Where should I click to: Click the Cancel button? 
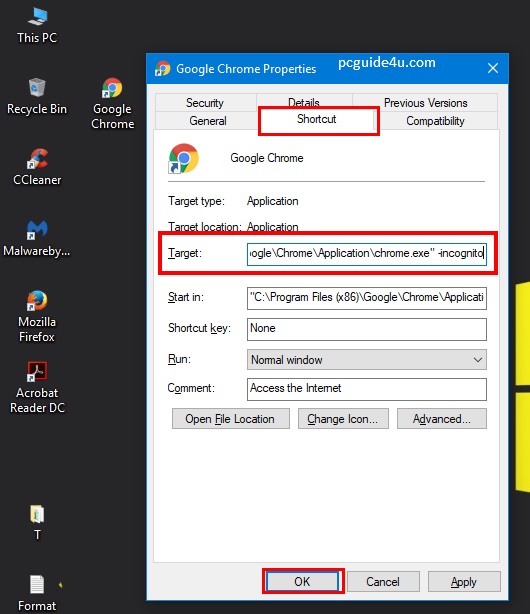click(383, 581)
